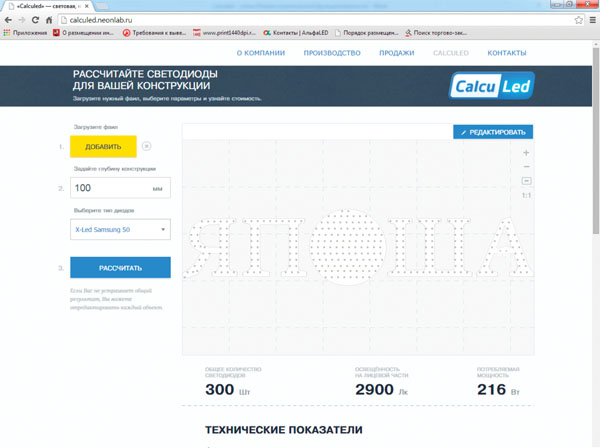
Task: Click the 2900 Лк illumination value
Action: (x=382, y=390)
